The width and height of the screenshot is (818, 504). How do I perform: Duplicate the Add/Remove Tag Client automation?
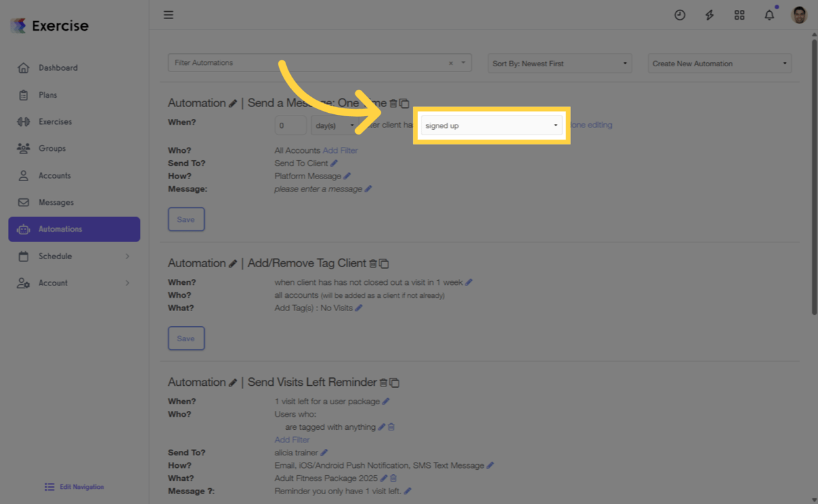click(x=384, y=263)
